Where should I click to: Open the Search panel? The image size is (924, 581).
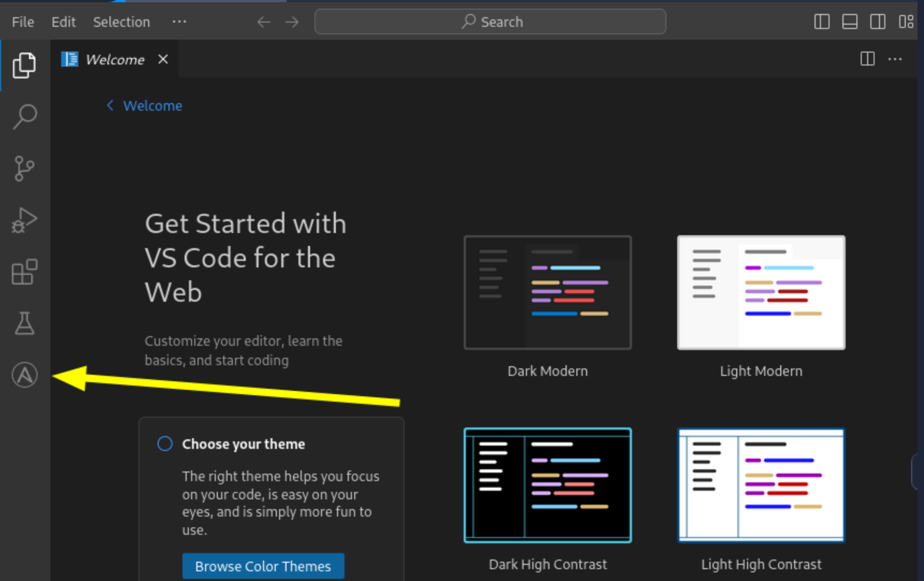[x=24, y=116]
